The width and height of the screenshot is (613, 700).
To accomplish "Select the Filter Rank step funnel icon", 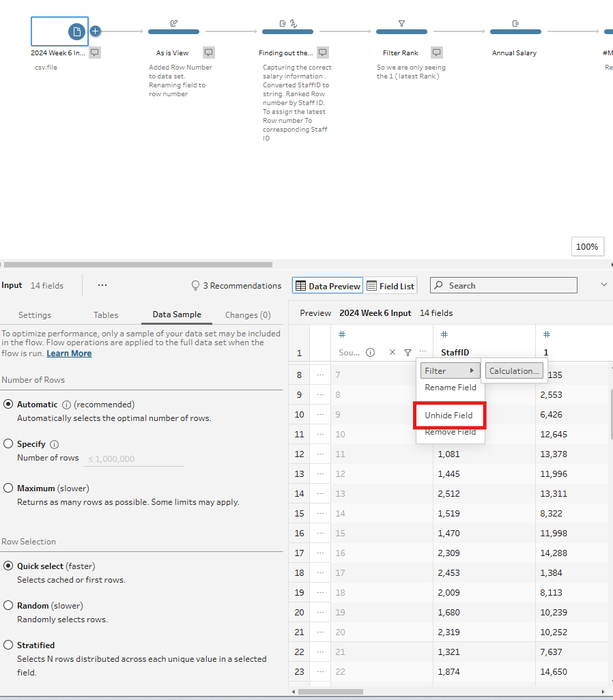I will tap(401, 24).
